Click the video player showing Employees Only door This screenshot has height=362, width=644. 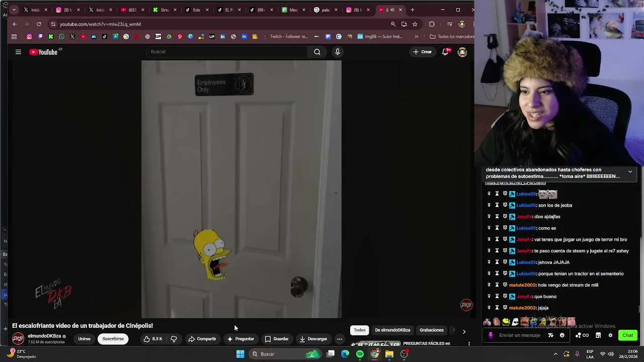click(242, 190)
